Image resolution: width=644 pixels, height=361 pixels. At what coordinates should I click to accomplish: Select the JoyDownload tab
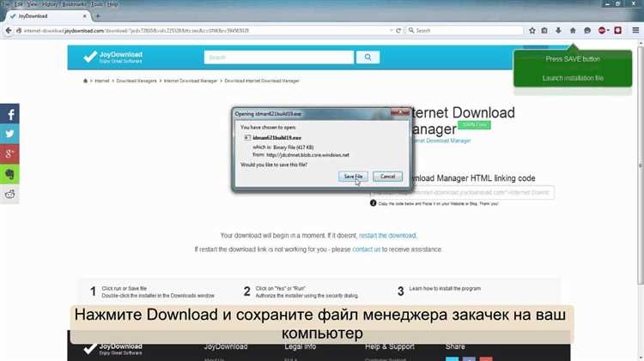pos(48,16)
